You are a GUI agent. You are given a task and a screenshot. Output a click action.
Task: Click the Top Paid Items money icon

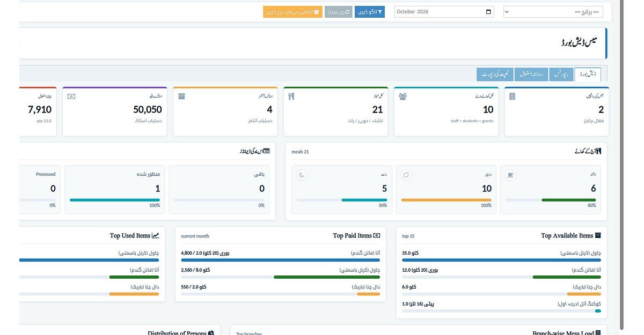377,235
